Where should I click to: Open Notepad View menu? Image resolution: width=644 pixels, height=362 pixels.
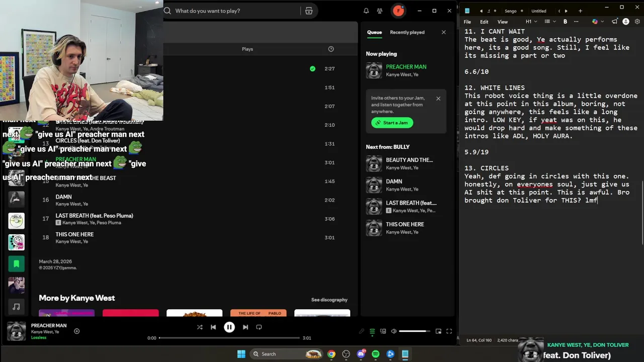coord(503,22)
